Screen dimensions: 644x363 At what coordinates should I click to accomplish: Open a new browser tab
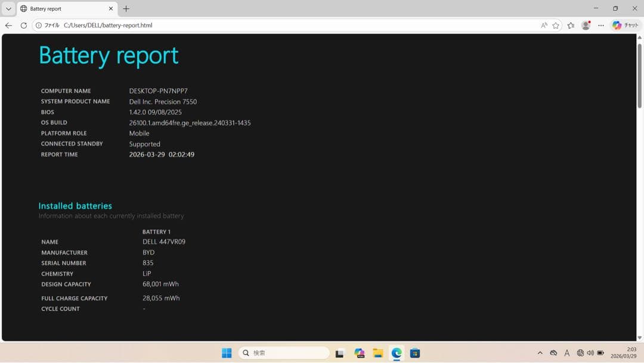126,8
